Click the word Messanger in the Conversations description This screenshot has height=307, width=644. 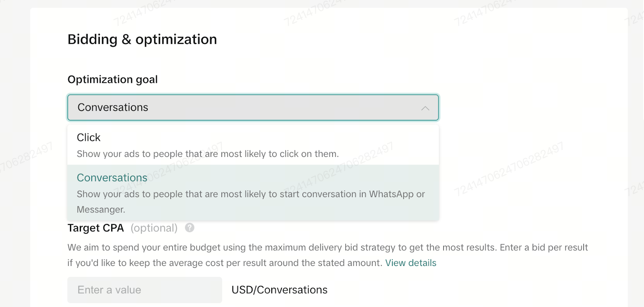[101, 210]
